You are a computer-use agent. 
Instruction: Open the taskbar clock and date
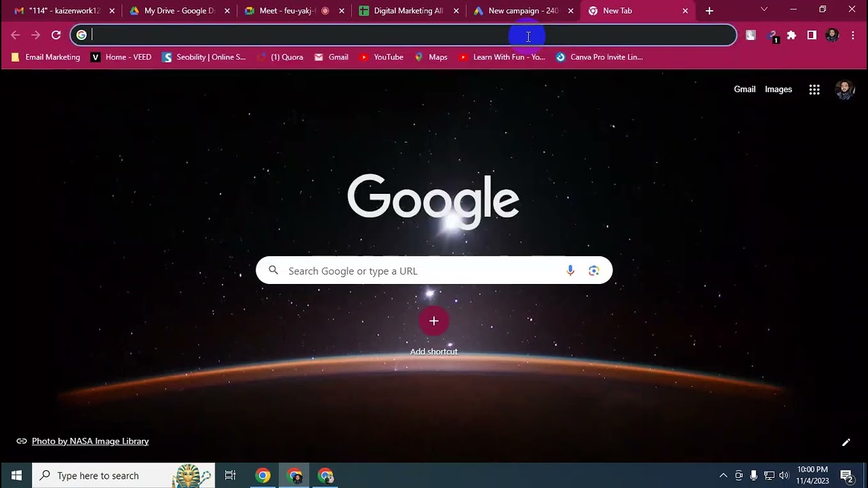(x=812, y=475)
